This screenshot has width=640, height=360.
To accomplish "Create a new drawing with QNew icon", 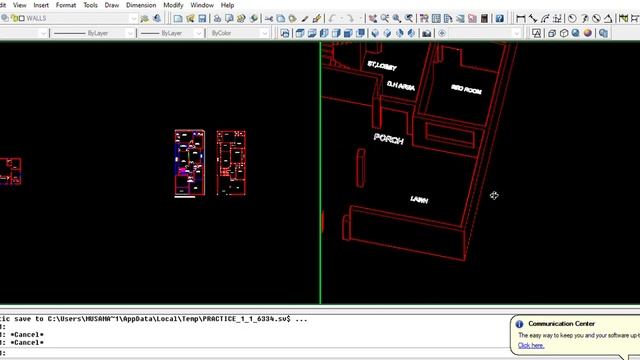I will pyautogui.click(x=178, y=18).
